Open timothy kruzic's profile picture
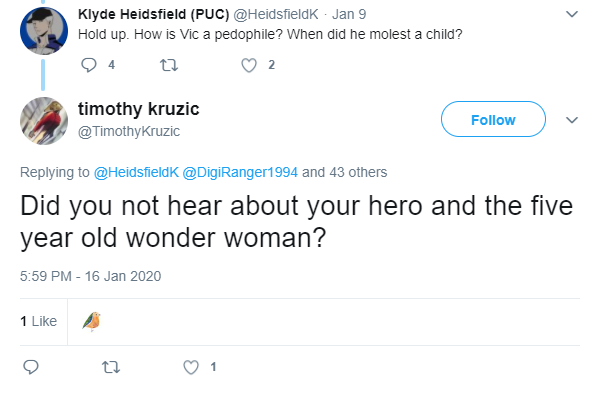 coord(44,121)
